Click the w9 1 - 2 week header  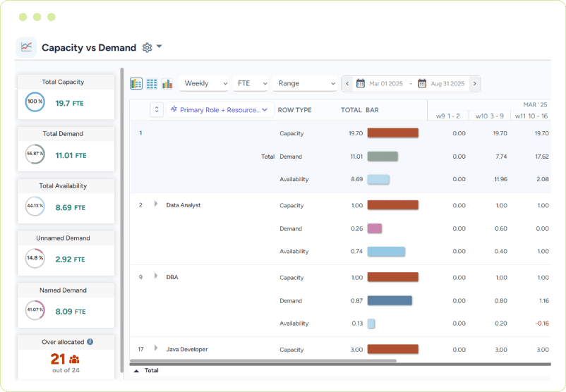pos(448,116)
